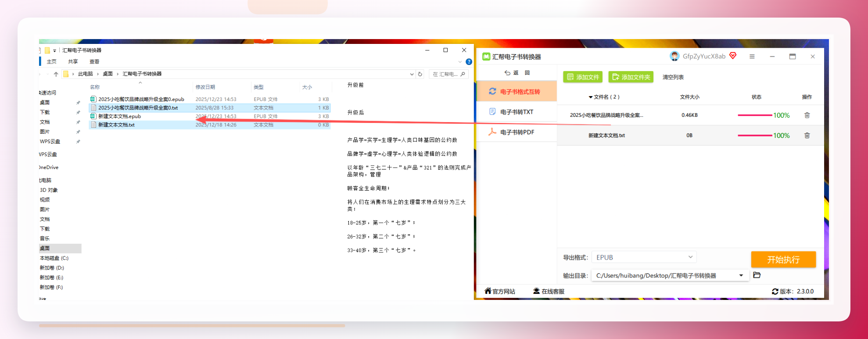Click 清空列表 to clear the list
The width and height of the screenshot is (868, 339).
[x=673, y=77]
